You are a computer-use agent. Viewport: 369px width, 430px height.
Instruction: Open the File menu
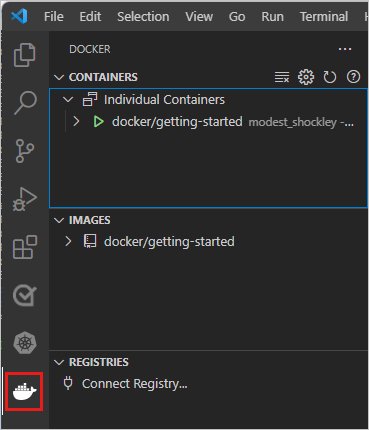pyautogui.click(x=54, y=16)
